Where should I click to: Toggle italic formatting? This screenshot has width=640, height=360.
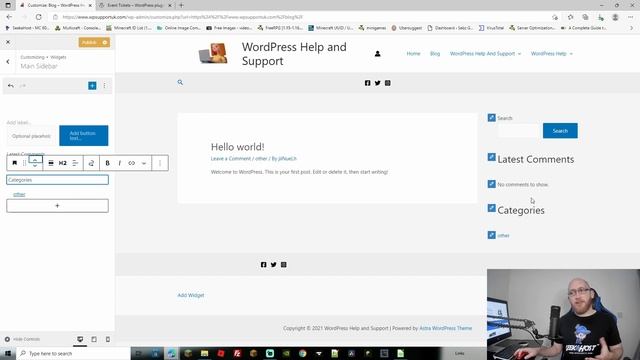coord(120,163)
